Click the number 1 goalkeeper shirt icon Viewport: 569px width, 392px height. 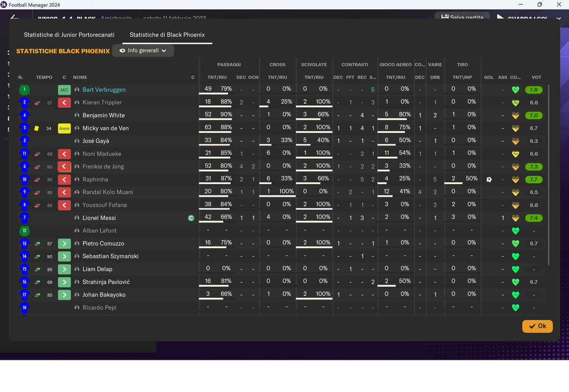[25, 90]
